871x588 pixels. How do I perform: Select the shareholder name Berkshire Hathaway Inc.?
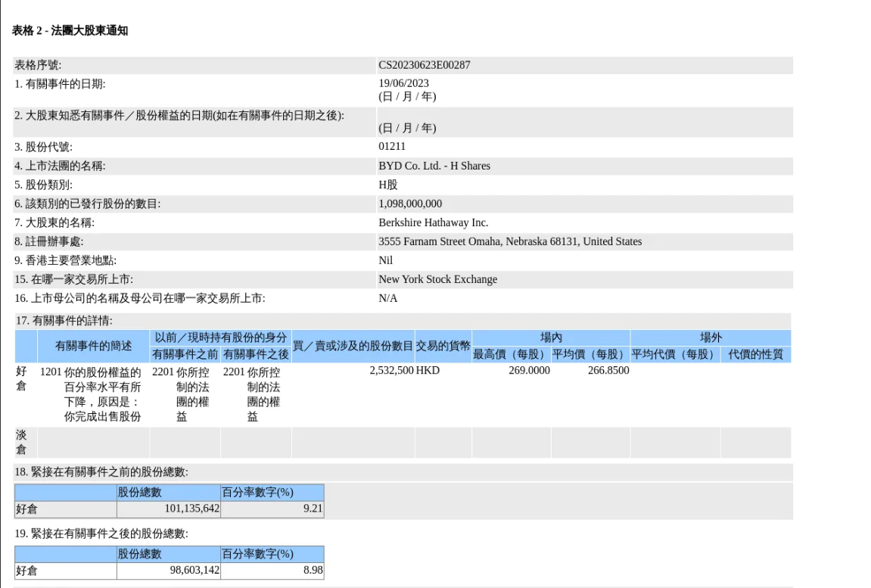(x=434, y=222)
